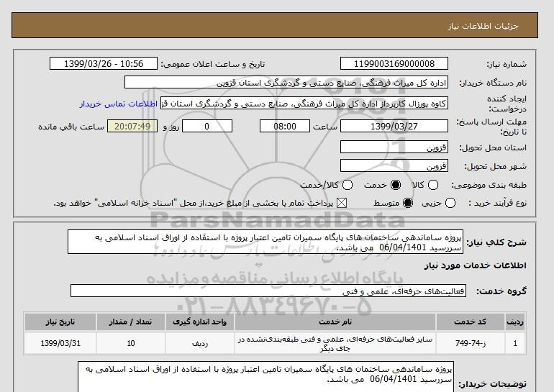The image size is (554, 392).
Task: Click the نام خدمت column header
Action: tap(335, 322)
